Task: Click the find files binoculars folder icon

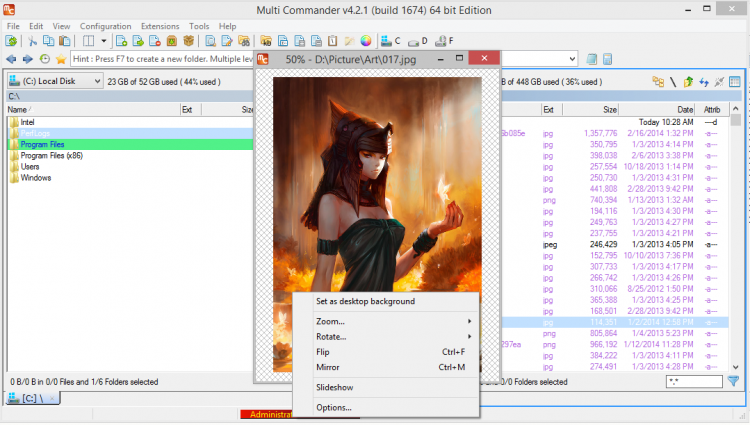Action: point(244,41)
